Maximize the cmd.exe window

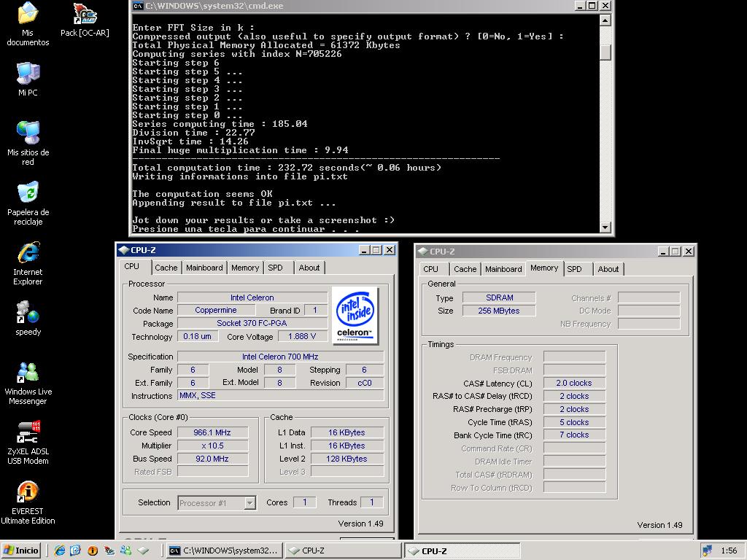point(592,6)
